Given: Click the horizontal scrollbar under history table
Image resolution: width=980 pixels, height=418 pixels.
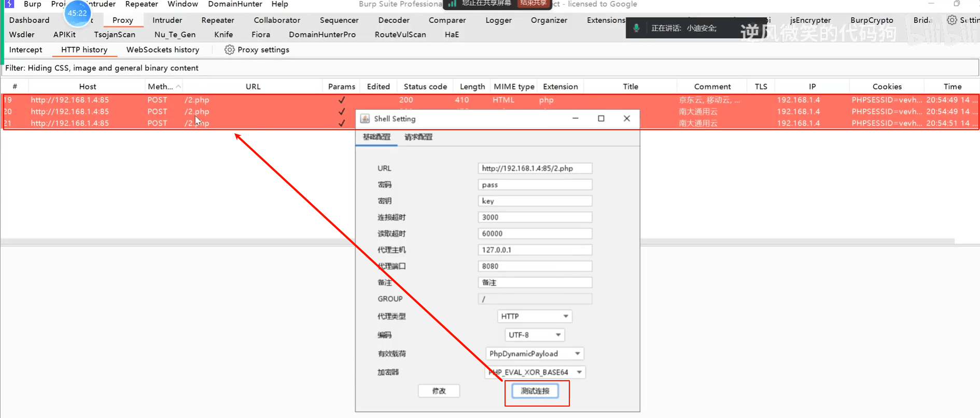Looking at the screenshot, I should [477, 241].
